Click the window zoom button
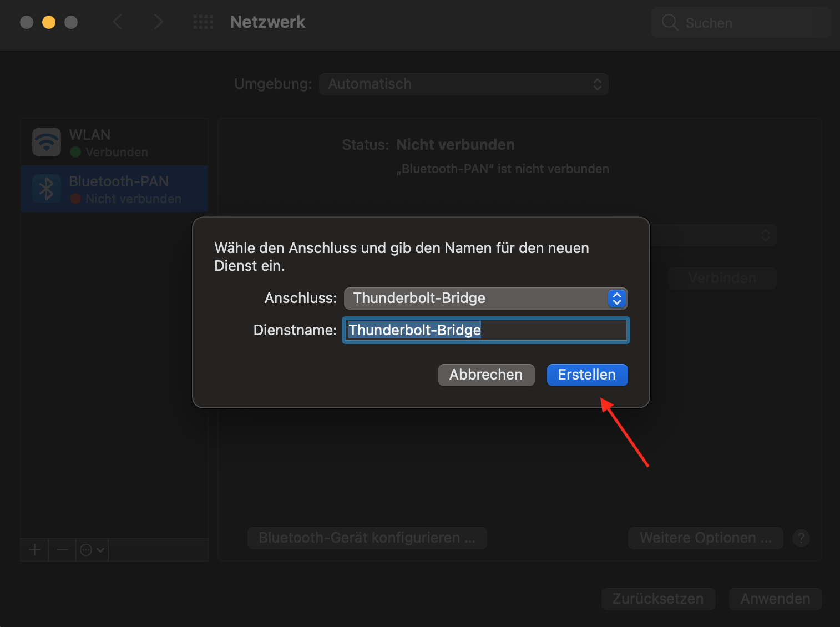 click(71, 22)
